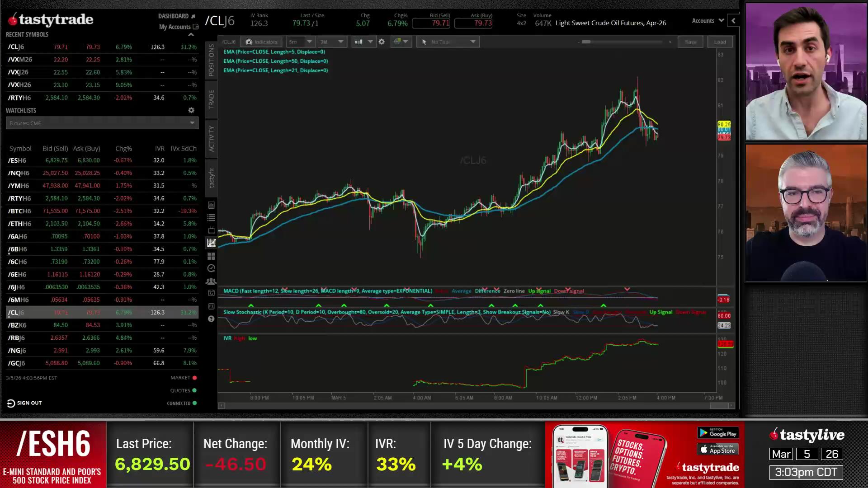Collapse the Recent Symbols section
This screenshot has height=488, width=868.
coord(191,34)
